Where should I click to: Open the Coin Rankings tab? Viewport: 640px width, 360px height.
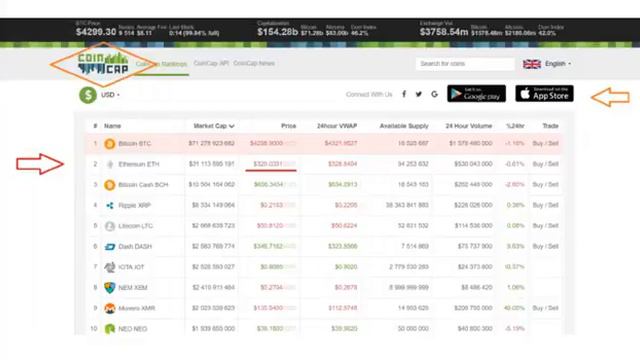tap(161, 64)
